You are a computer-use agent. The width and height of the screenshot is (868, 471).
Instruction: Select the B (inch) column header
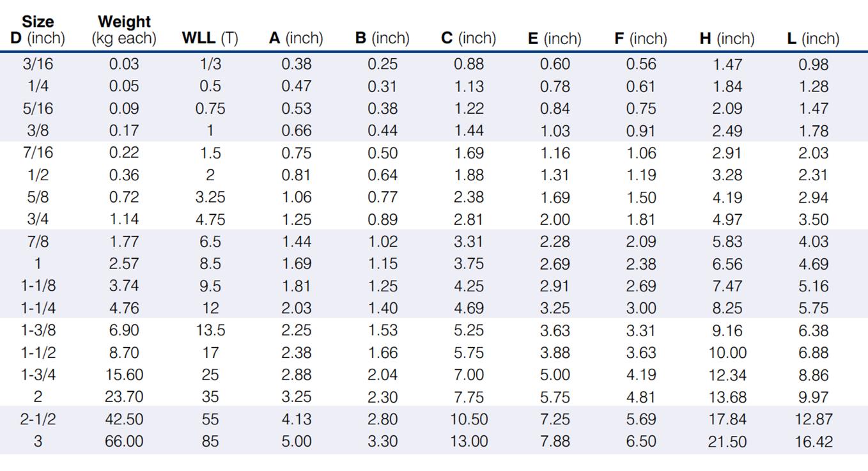tap(382, 38)
